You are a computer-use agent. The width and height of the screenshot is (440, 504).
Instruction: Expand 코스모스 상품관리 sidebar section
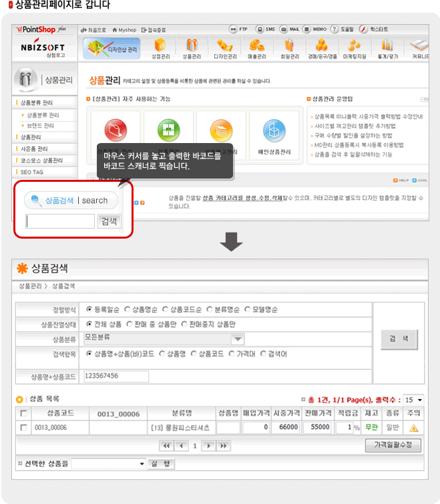41,160
